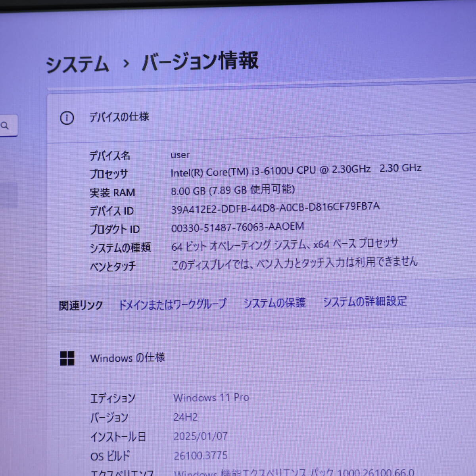Select product ID 00330-51487-76063-AAOEM
Viewport: 476px width, 476px height.
[238, 227]
